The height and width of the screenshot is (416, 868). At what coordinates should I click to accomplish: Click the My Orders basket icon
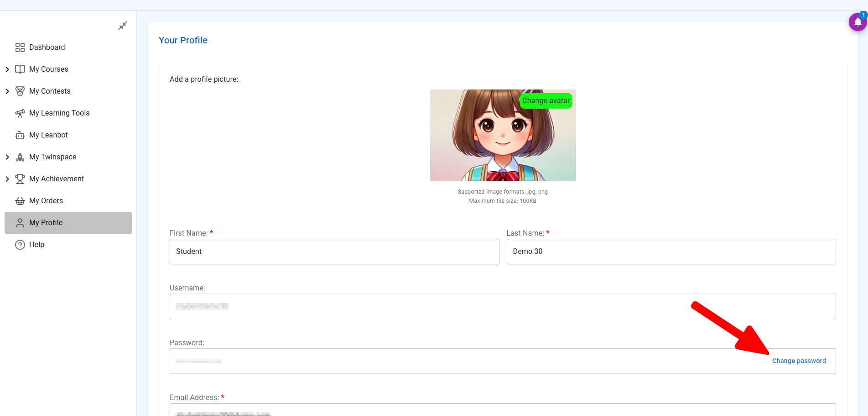pos(20,201)
